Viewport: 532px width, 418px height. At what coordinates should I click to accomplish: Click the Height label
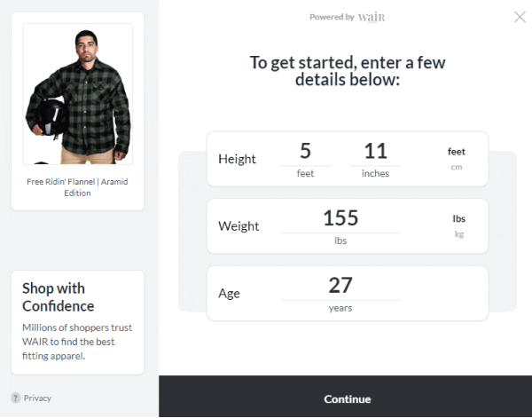click(237, 159)
